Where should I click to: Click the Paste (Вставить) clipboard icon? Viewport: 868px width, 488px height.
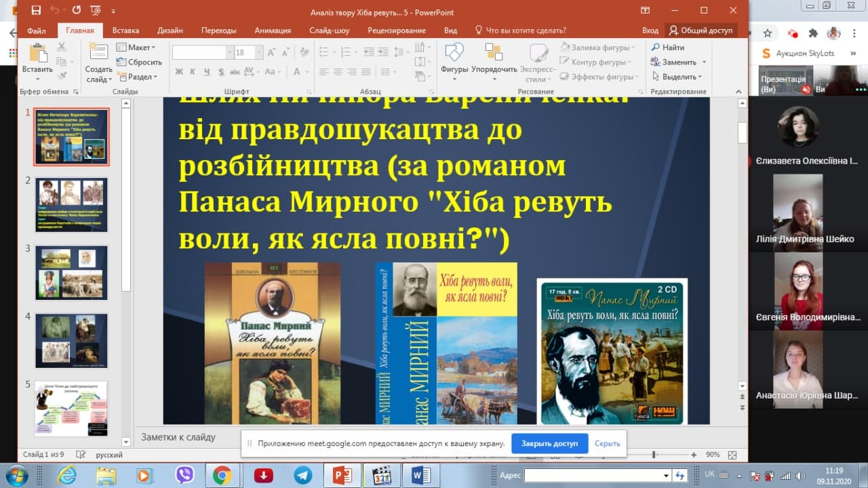pos(37,53)
